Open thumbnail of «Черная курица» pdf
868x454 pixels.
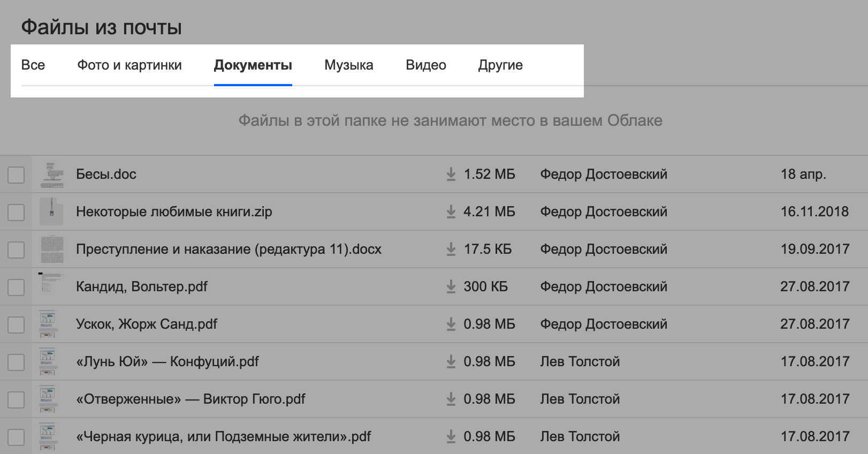48,436
